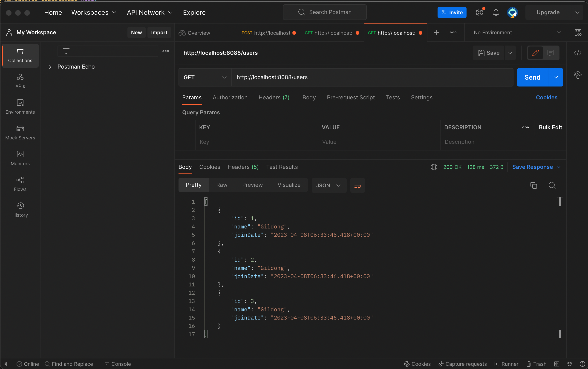Copy response body to clipboard
Viewport: 588px width, 369px height.
(x=533, y=185)
